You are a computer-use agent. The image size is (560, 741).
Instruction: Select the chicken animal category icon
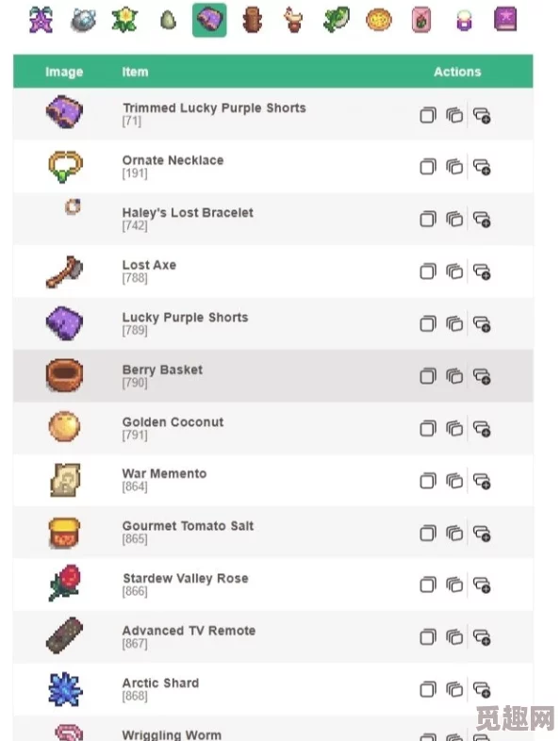click(293, 21)
